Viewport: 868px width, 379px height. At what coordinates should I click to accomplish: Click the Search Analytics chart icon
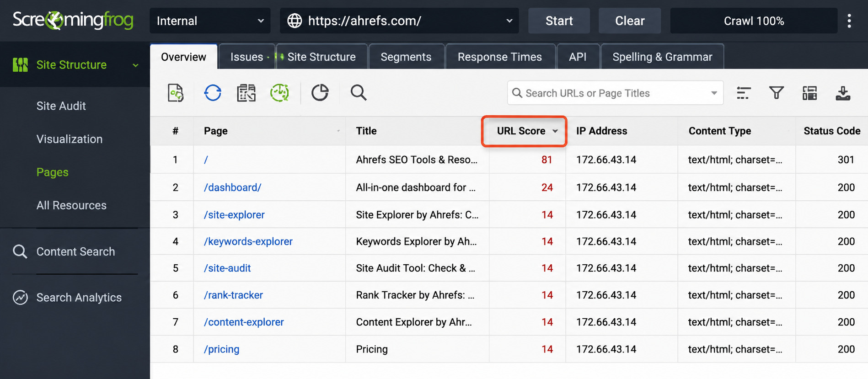tap(20, 297)
